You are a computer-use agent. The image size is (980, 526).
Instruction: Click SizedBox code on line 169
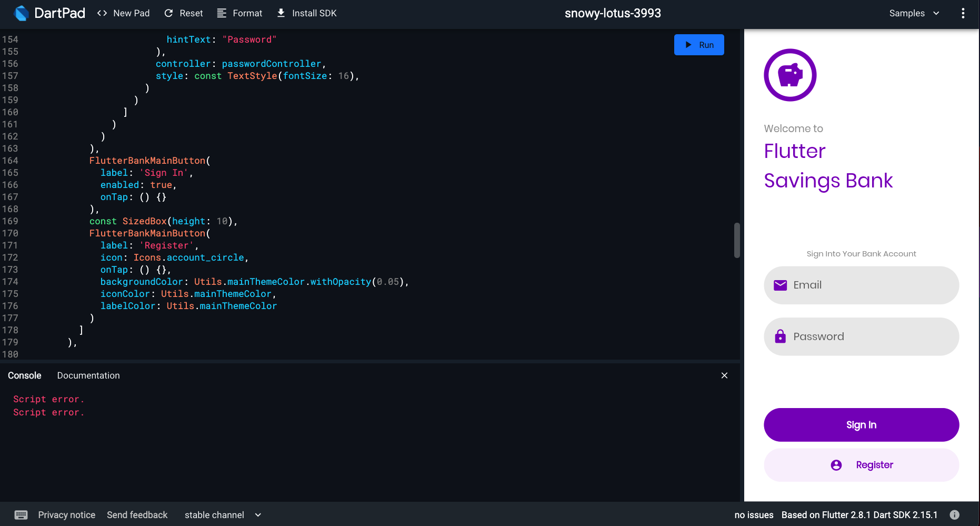144,221
